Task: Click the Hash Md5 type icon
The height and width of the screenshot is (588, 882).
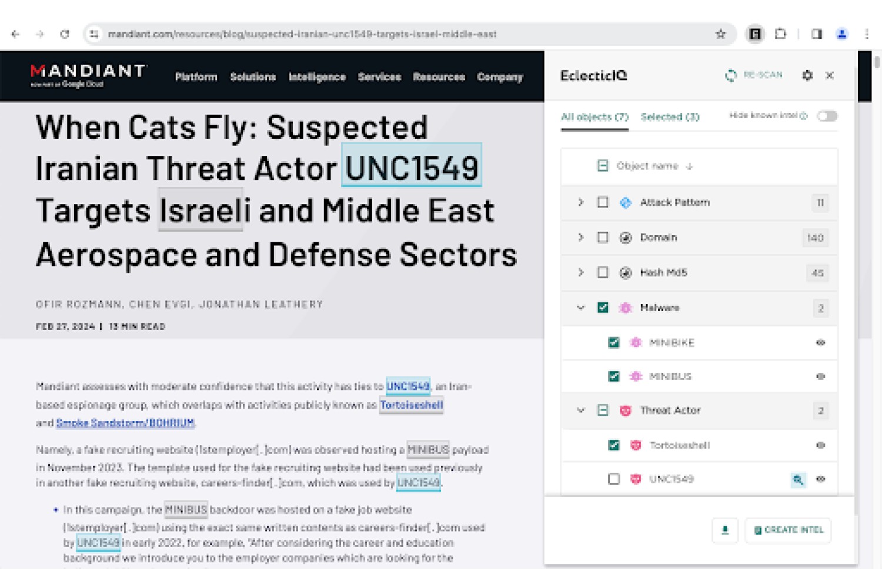Action: pyautogui.click(x=626, y=273)
